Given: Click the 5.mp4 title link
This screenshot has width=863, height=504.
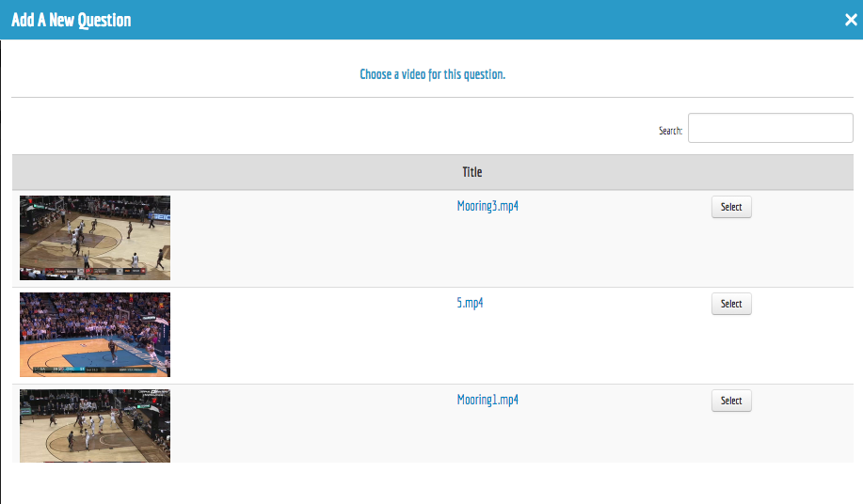Looking at the screenshot, I should click(471, 303).
